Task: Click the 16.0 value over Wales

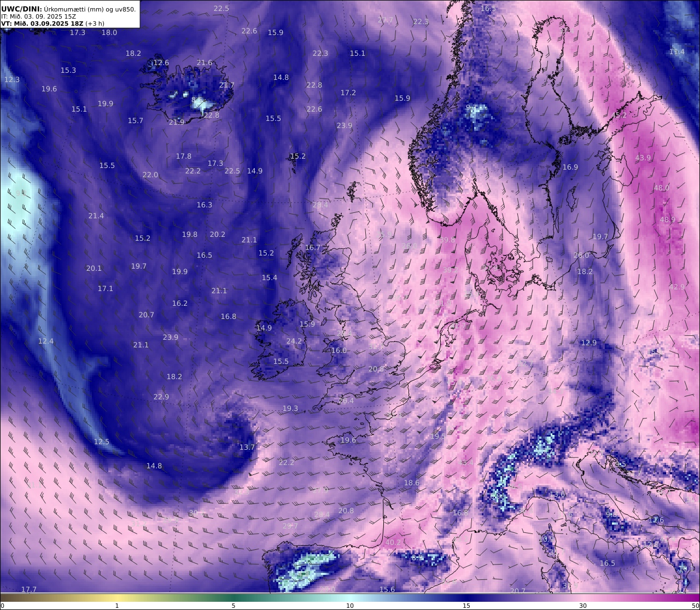Action: tap(339, 350)
